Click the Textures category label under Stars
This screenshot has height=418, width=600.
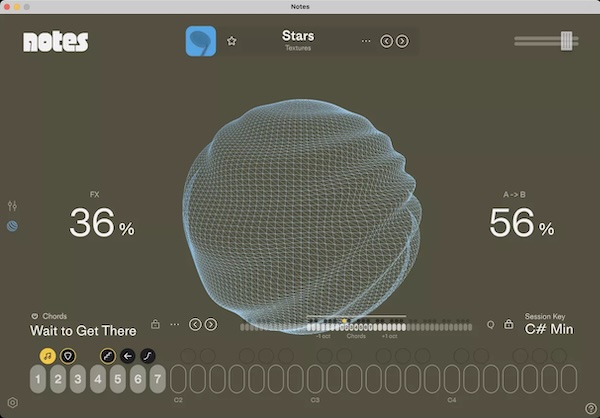point(298,48)
